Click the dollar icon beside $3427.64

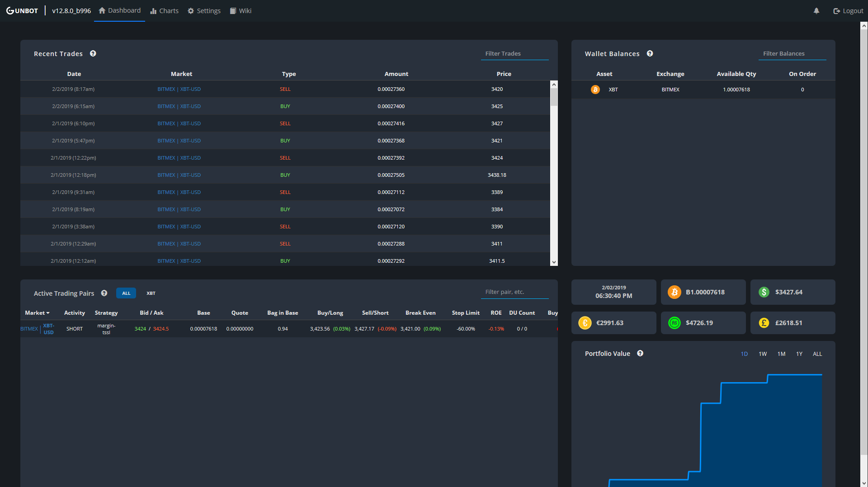pyautogui.click(x=764, y=292)
